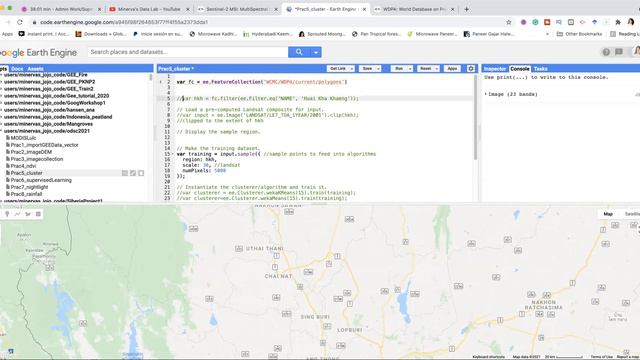Switch to the Inspector tab

click(x=495, y=69)
